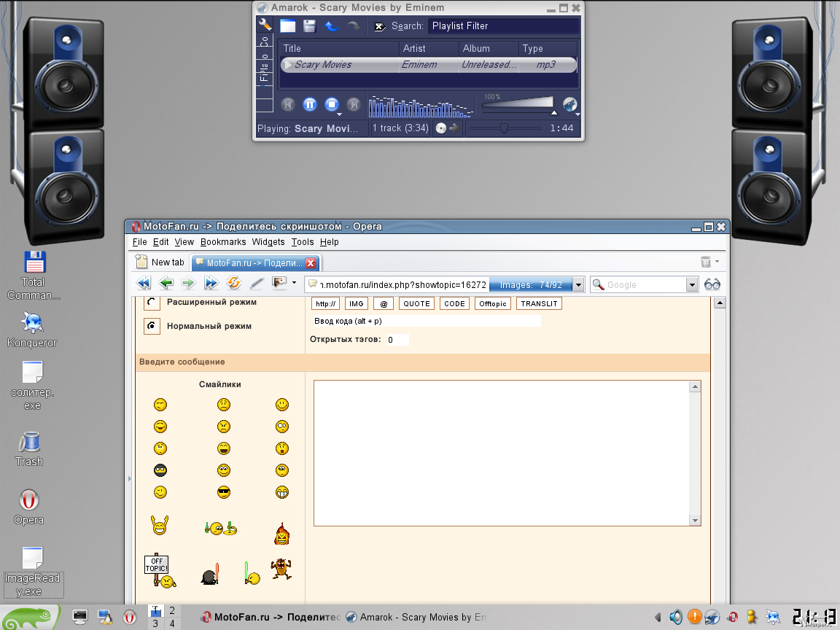The image size is (840, 630).
Task: Open the File menu in Opera
Action: pyautogui.click(x=139, y=242)
